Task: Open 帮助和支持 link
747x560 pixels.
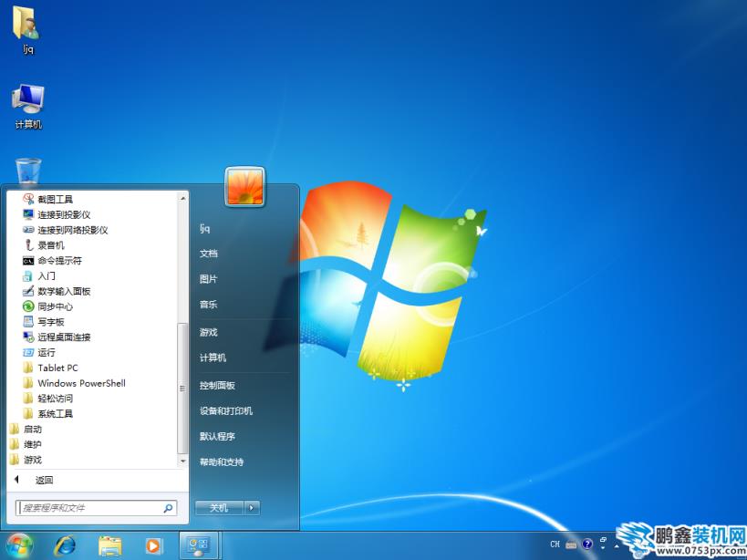Action: [x=222, y=461]
